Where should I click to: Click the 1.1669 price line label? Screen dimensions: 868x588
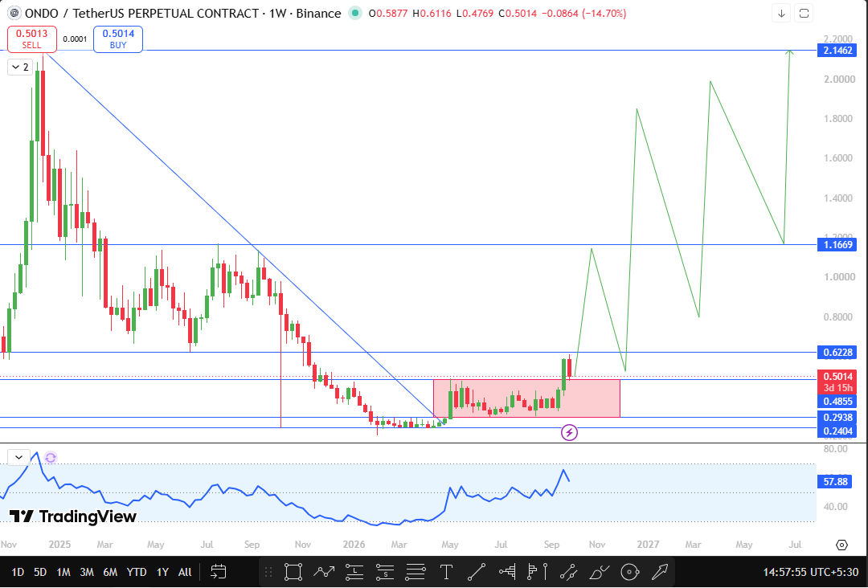pos(837,244)
